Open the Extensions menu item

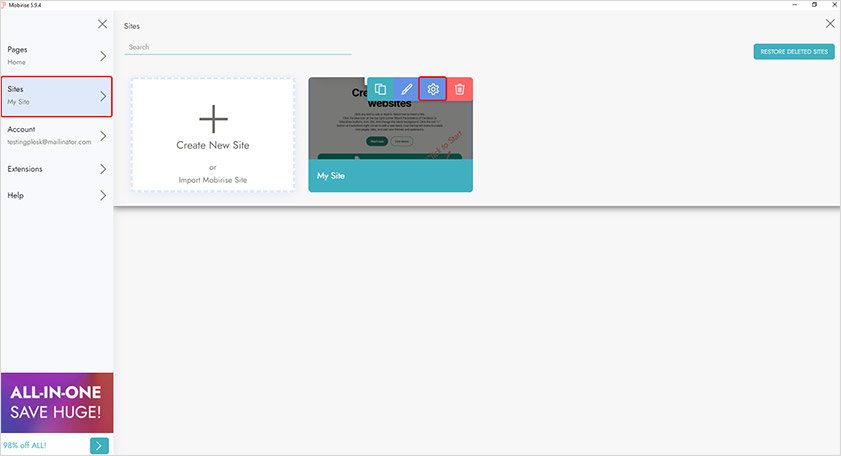[x=57, y=169]
